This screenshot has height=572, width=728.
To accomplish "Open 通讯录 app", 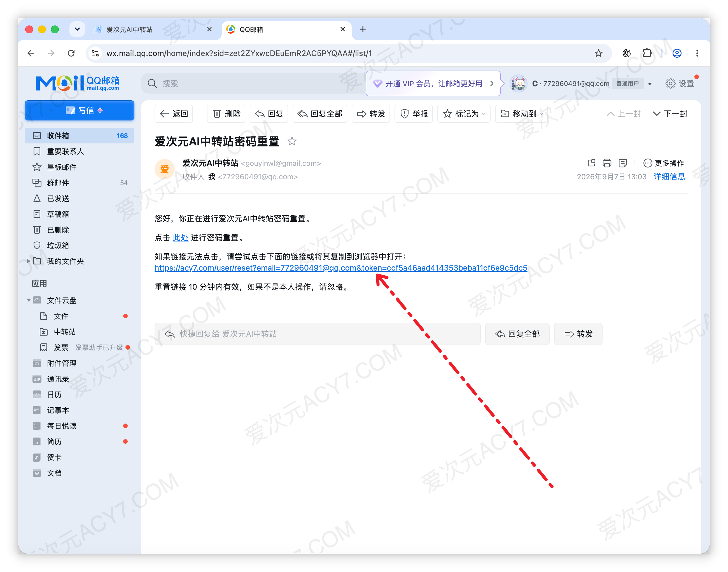I will pos(79,379).
